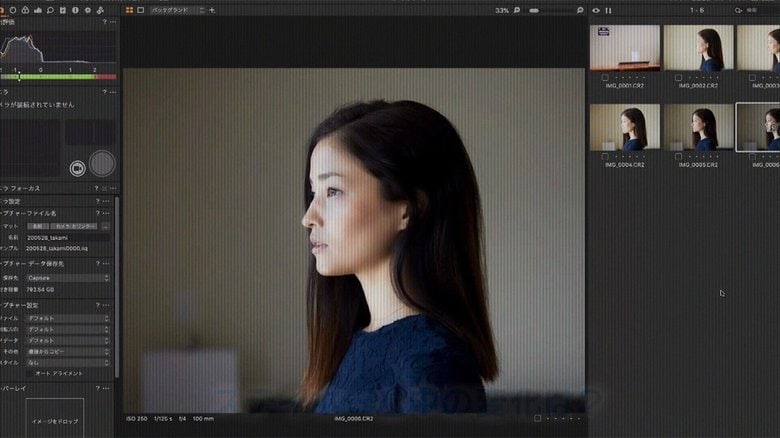
Task: Click the search magnifier in browser toolbar
Action: tap(739, 10)
